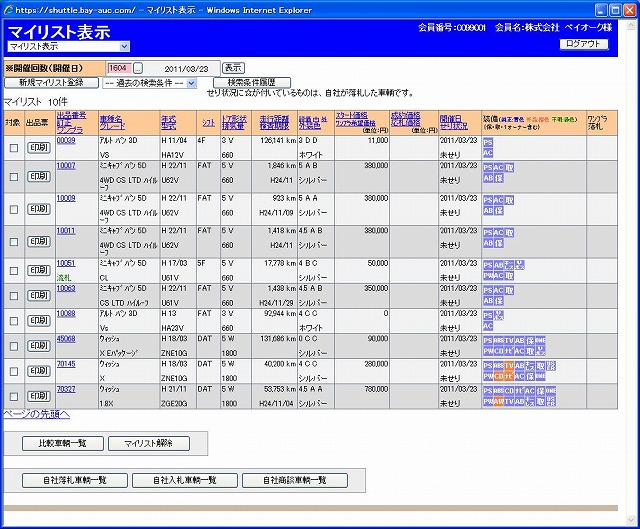Click the 保 badge in lot 45068 row

(x=530, y=341)
